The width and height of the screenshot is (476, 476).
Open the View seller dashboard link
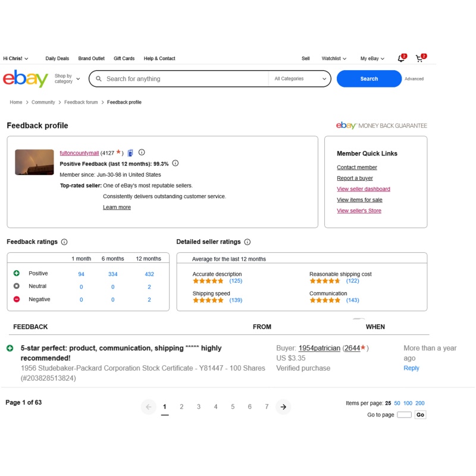364,189
